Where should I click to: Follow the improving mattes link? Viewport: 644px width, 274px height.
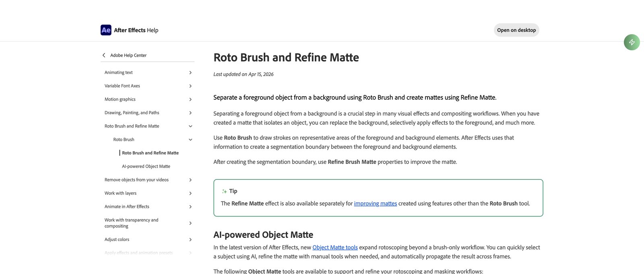pos(376,204)
